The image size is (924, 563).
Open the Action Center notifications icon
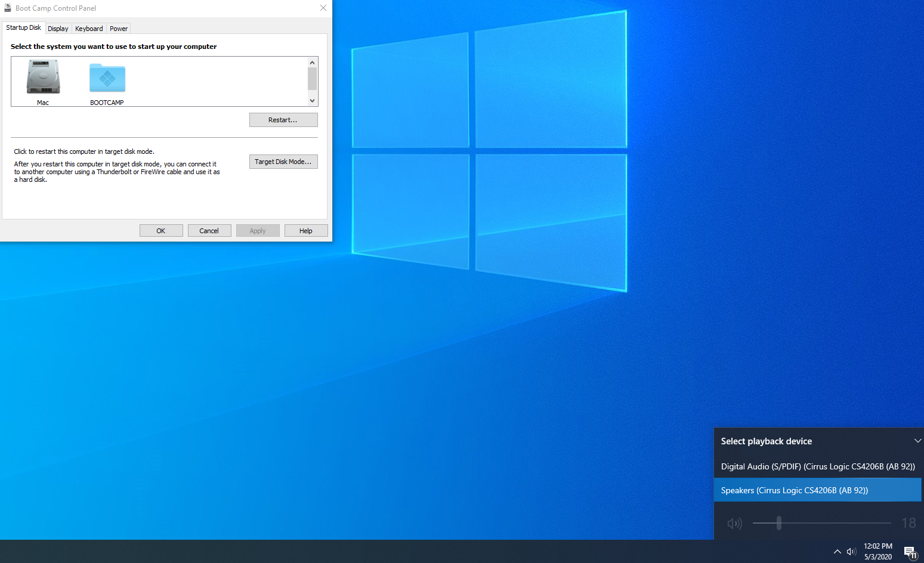point(910,552)
